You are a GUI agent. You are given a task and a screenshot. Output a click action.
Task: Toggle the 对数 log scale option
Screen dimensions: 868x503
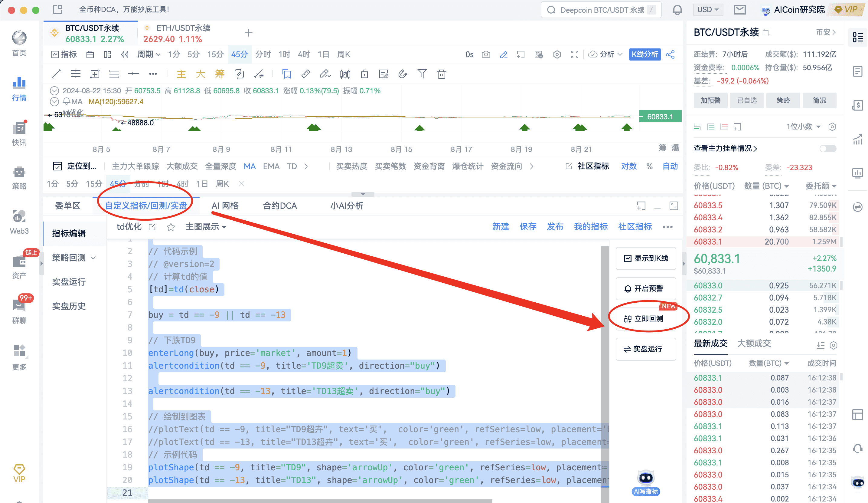(x=628, y=166)
